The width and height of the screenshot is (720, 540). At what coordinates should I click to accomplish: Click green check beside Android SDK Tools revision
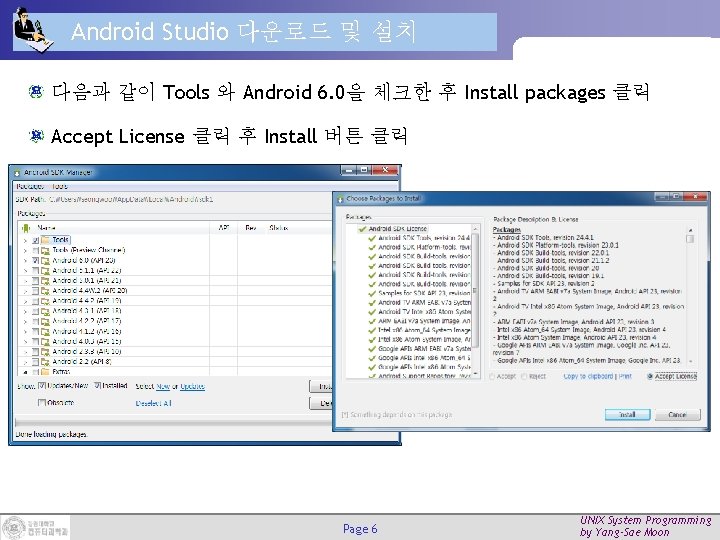coord(372,238)
